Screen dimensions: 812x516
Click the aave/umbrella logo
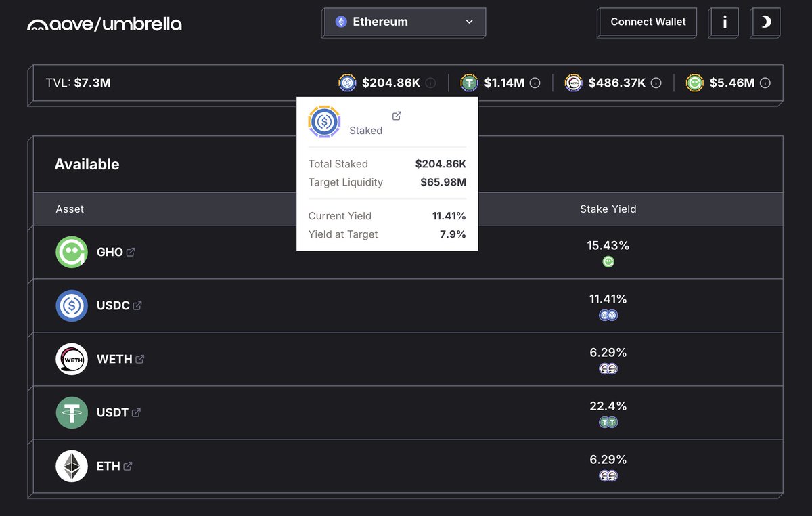tap(104, 24)
